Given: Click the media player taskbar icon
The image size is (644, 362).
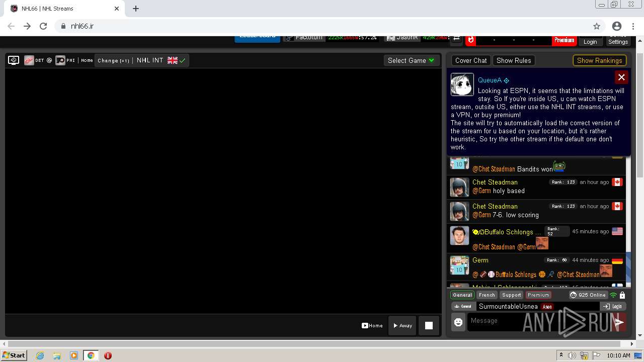Looking at the screenshot, I should [74, 355].
